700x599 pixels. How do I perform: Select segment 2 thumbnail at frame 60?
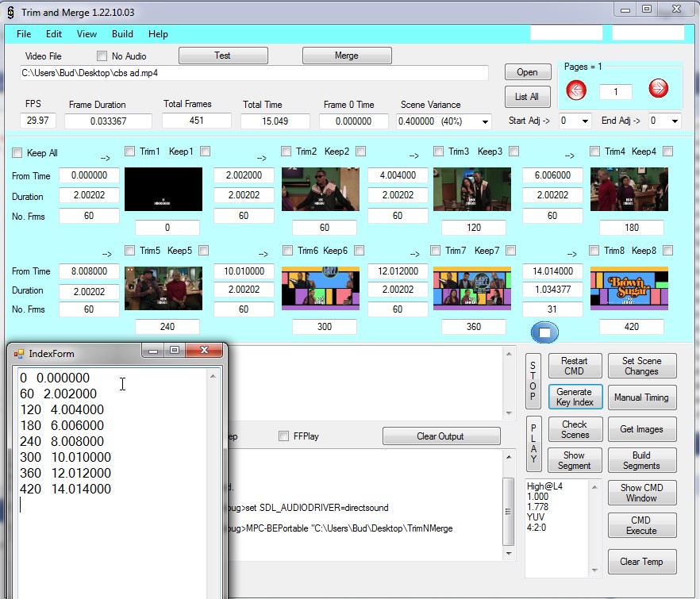[321, 190]
